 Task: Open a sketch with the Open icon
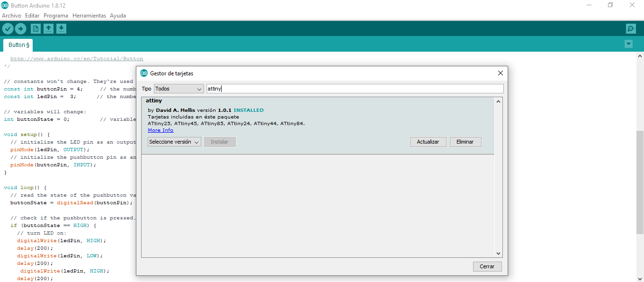(x=48, y=29)
